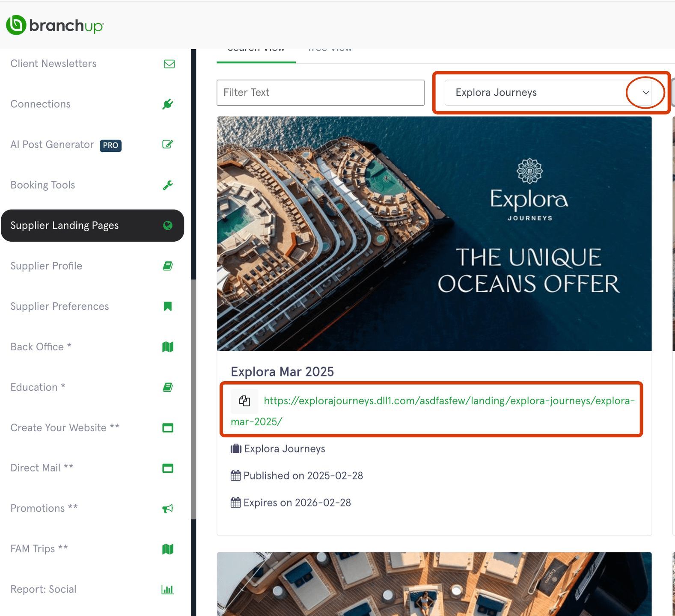Click the Promotions megaphone icon
This screenshot has width=675, height=616.
pyautogui.click(x=168, y=509)
